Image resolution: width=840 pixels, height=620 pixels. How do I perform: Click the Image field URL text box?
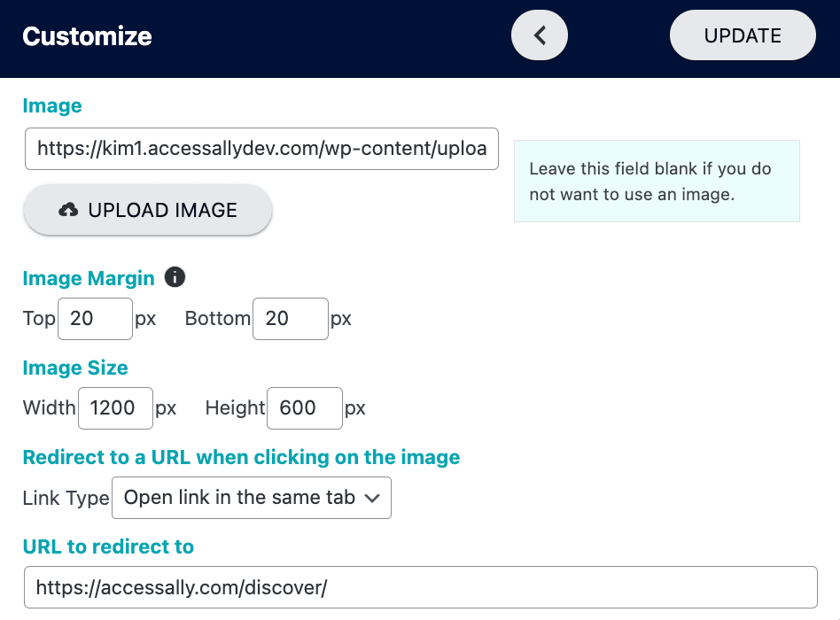click(x=261, y=149)
